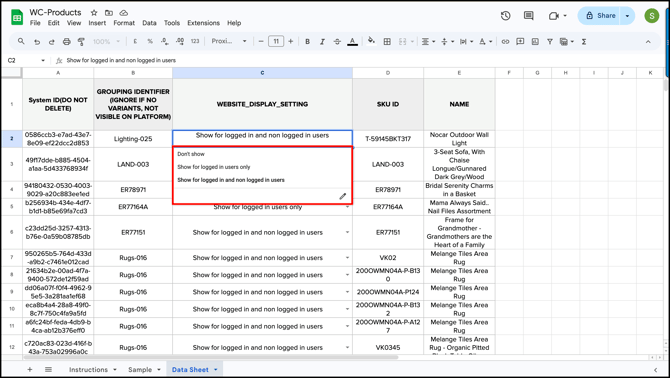The height and width of the screenshot is (378, 670).
Task: Open the File menu
Action: click(x=35, y=23)
